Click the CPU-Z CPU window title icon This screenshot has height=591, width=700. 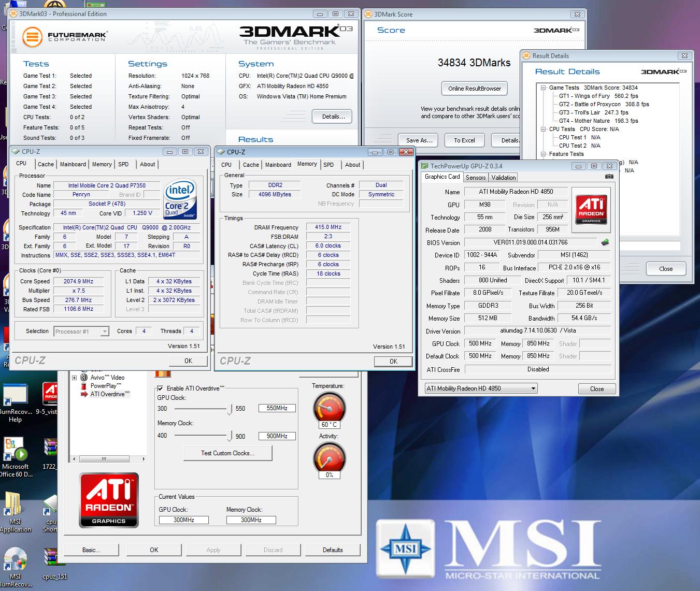pos(16,151)
